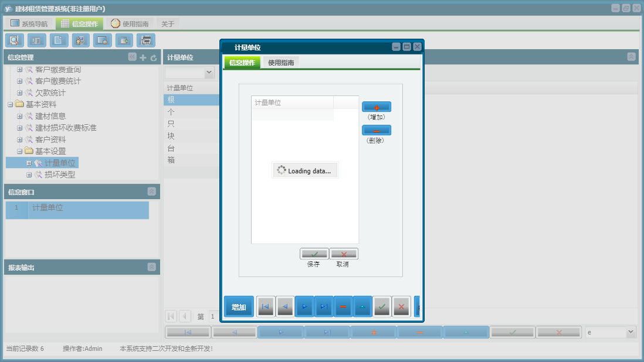Collapse the 报表输出 panel
The height and width of the screenshot is (362, 644).
[x=151, y=267]
